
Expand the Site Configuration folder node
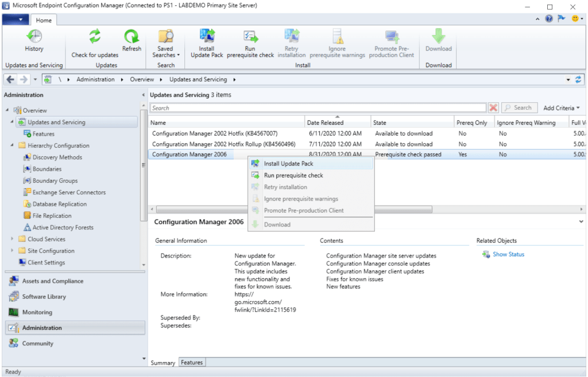(x=13, y=251)
